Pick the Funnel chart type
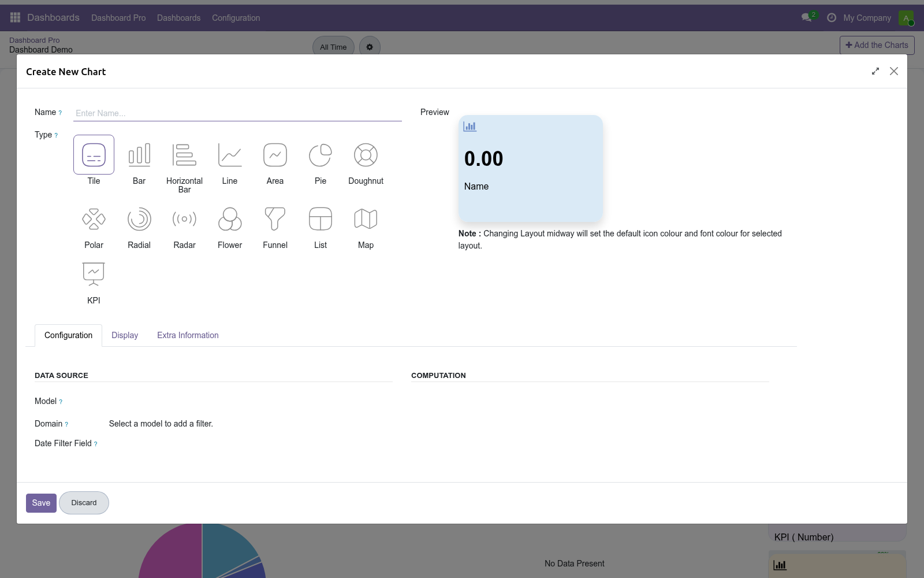The height and width of the screenshot is (578, 924). tap(275, 219)
